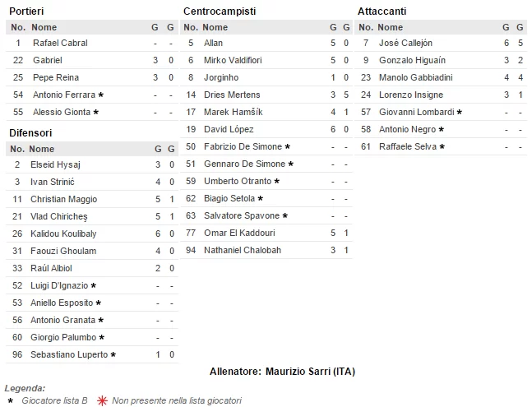
Task: Click the star next to Sebastiano Luperto
Action: 113,354
